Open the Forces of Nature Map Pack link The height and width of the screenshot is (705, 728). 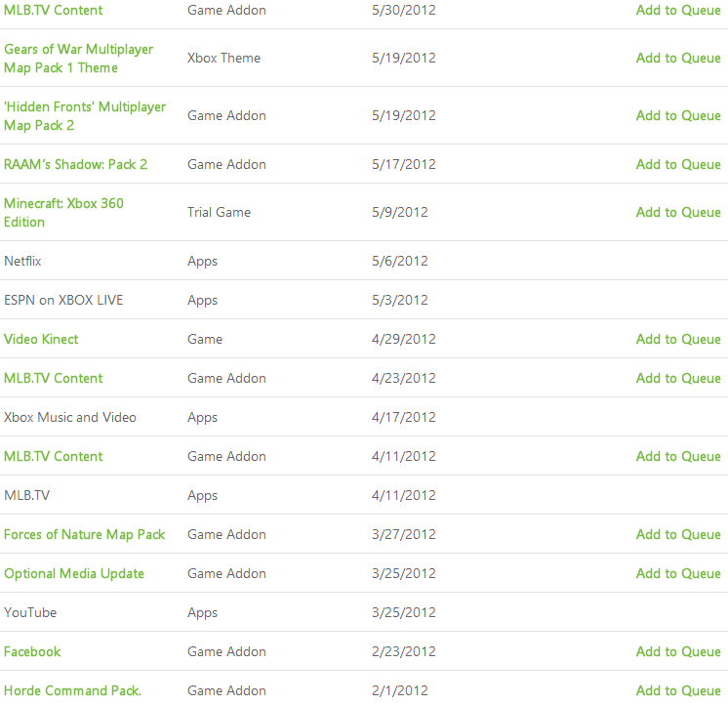click(85, 534)
